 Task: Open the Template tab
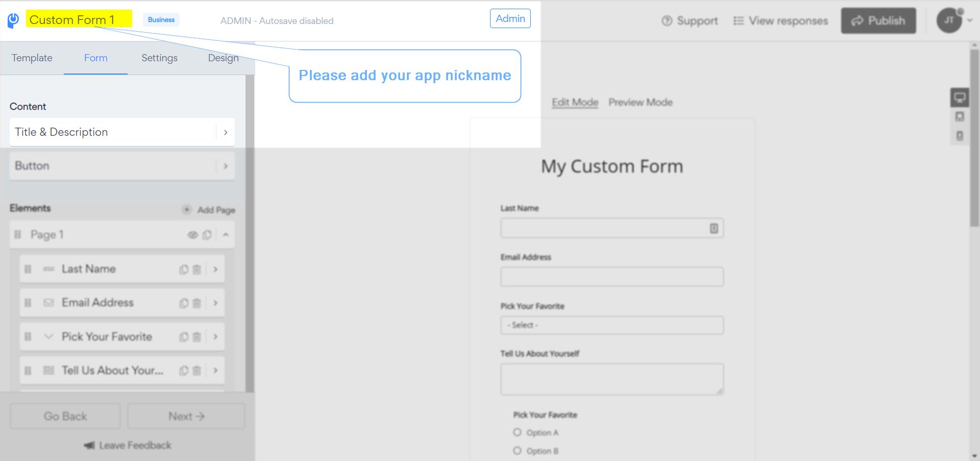(x=32, y=58)
